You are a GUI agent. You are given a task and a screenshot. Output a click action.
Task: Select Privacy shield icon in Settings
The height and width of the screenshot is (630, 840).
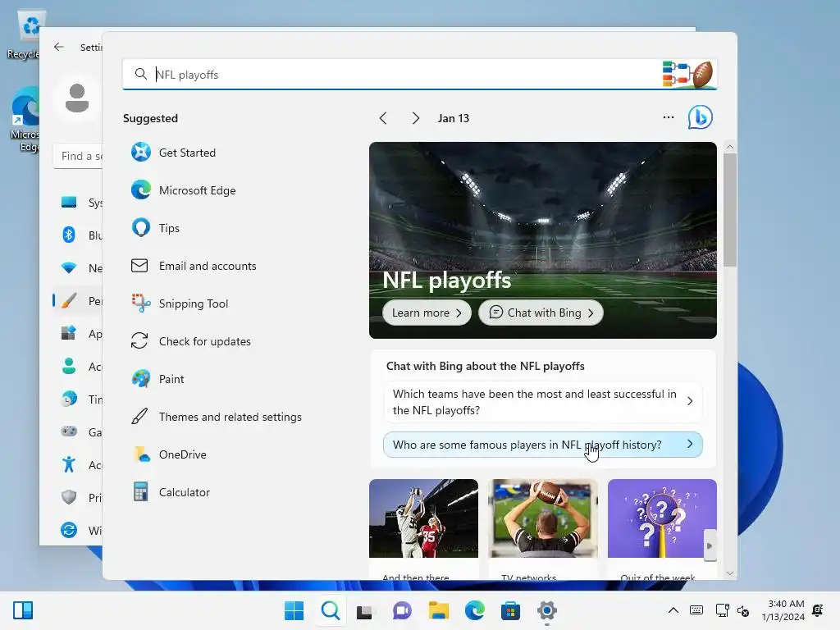coord(69,497)
